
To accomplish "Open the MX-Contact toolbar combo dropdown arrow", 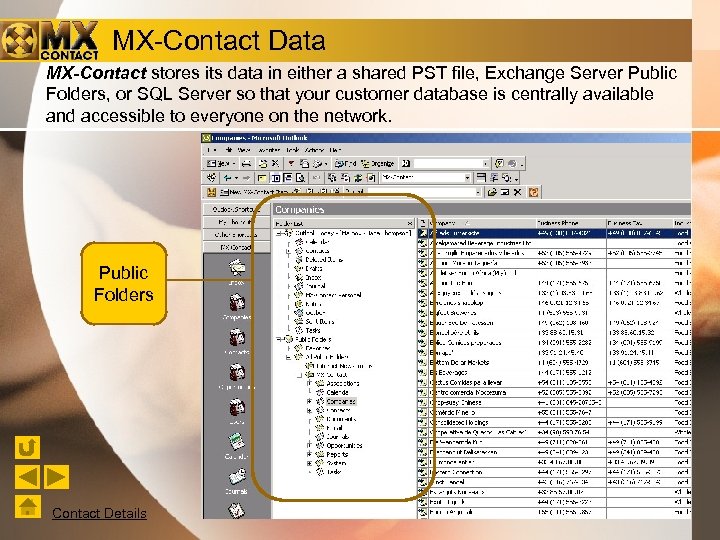I will (x=478, y=192).
